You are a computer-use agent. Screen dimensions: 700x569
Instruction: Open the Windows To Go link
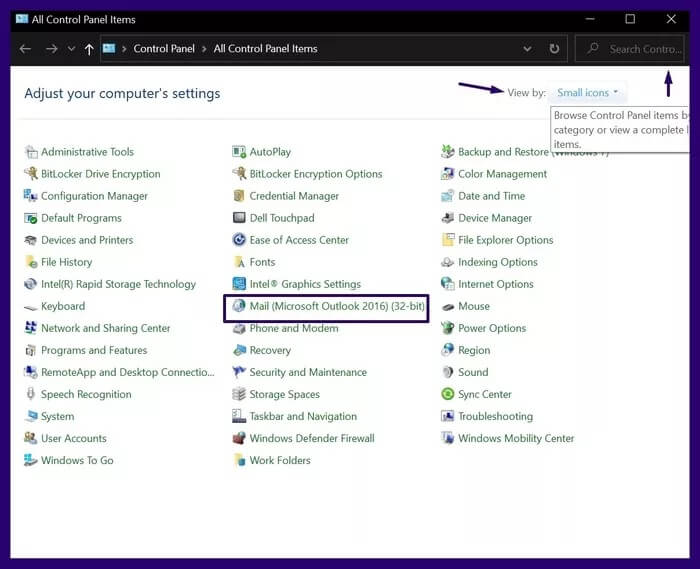click(77, 461)
